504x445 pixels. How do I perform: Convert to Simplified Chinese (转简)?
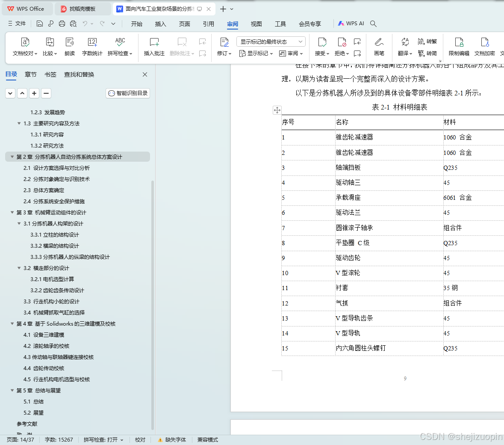427,53
